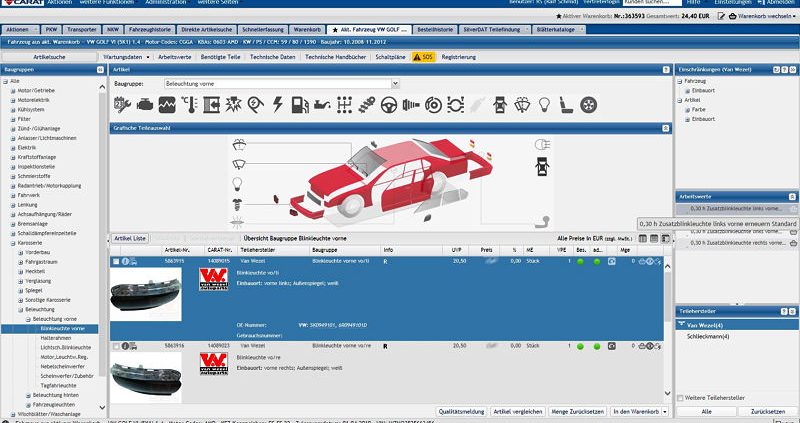
Task: Open the Bestellhistorie tab
Action: tap(435, 30)
